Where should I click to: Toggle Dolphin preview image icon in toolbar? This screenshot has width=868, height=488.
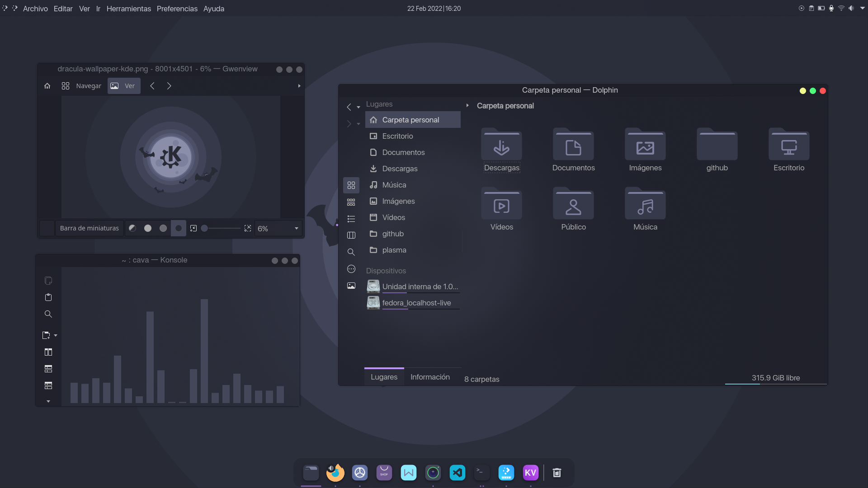[351, 286]
